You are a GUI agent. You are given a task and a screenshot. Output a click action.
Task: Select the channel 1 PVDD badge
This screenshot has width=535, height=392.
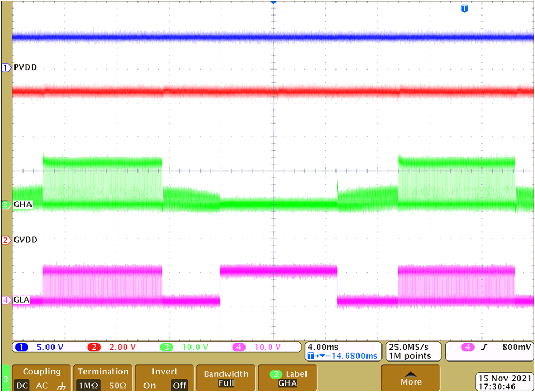tap(5, 67)
